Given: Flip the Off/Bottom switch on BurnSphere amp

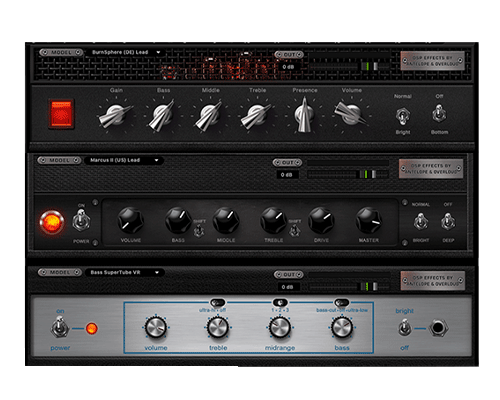Looking at the screenshot, I should click(439, 113).
